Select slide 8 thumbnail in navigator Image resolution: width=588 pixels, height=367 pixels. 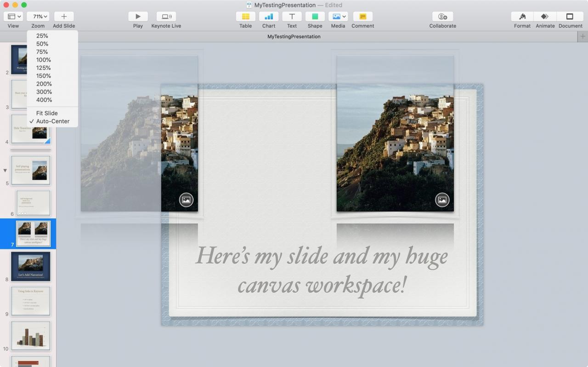[30, 266]
